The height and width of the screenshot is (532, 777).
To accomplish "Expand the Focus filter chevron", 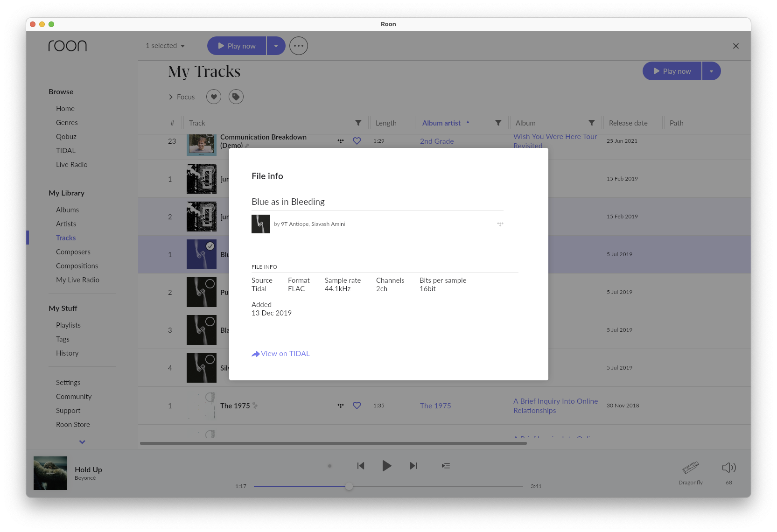I will coord(171,97).
